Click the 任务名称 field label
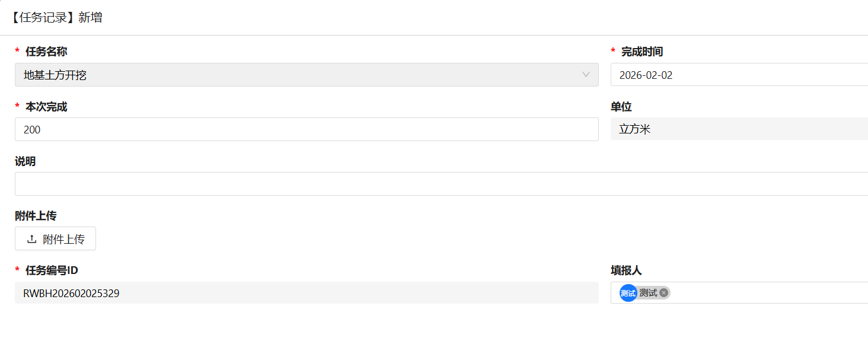Image resolution: width=868 pixels, height=357 pixels. point(46,52)
